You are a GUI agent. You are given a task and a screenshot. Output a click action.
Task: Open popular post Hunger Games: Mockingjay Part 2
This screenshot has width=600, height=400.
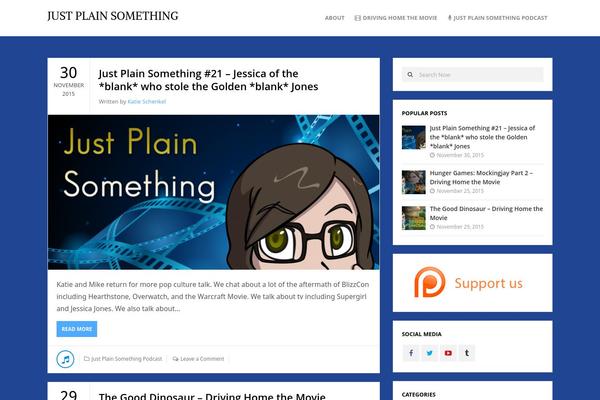tap(481, 177)
